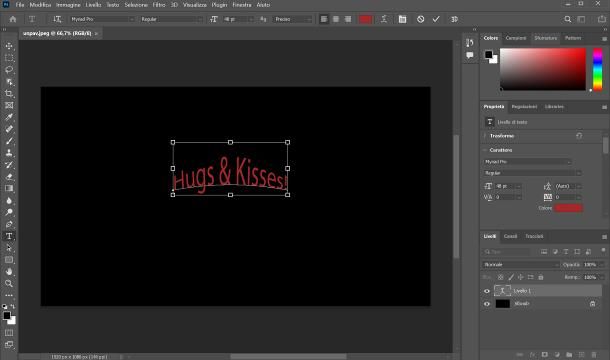Select the Zoom tool
610x360 pixels.
coord(9,283)
